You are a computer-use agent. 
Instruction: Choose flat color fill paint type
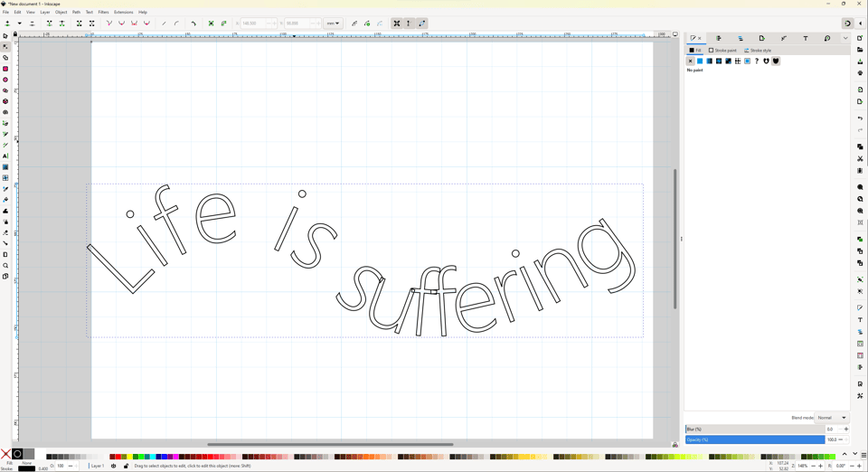700,61
